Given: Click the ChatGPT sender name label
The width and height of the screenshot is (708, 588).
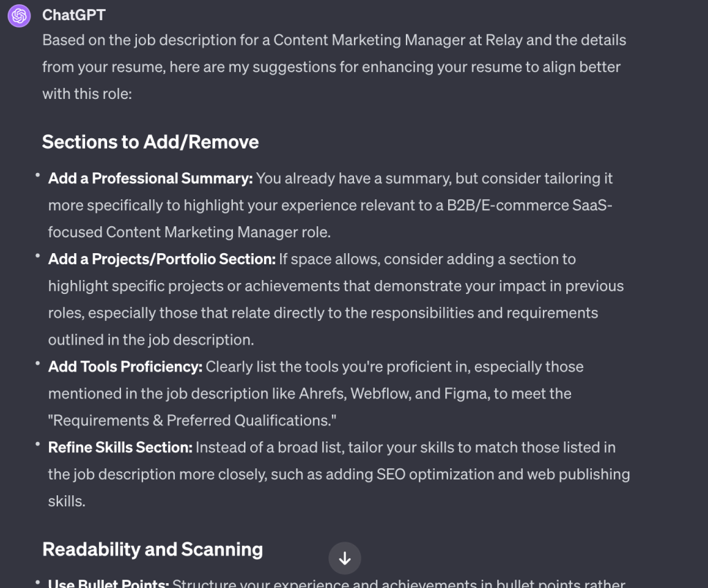Looking at the screenshot, I should pos(74,15).
